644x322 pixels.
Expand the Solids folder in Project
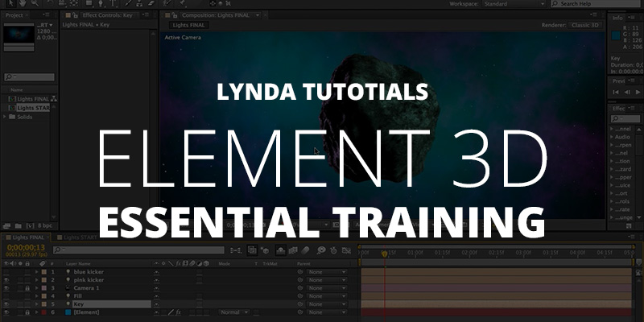point(5,117)
